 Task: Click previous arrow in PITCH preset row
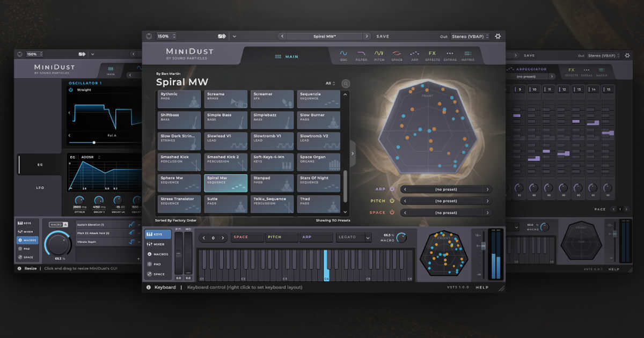click(x=404, y=201)
